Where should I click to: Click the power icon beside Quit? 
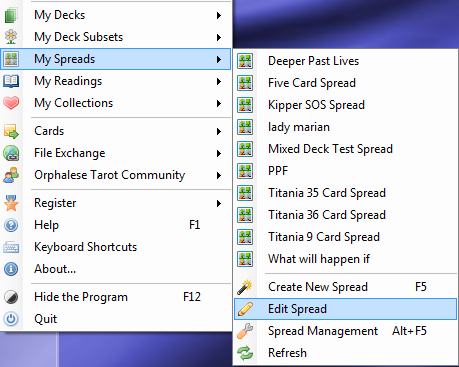pyautogui.click(x=11, y=319)
